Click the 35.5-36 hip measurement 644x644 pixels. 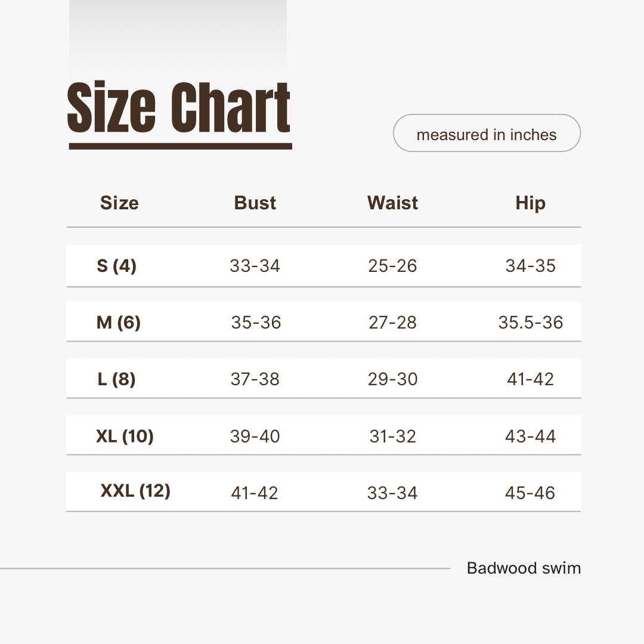click(x=530, y=323)
